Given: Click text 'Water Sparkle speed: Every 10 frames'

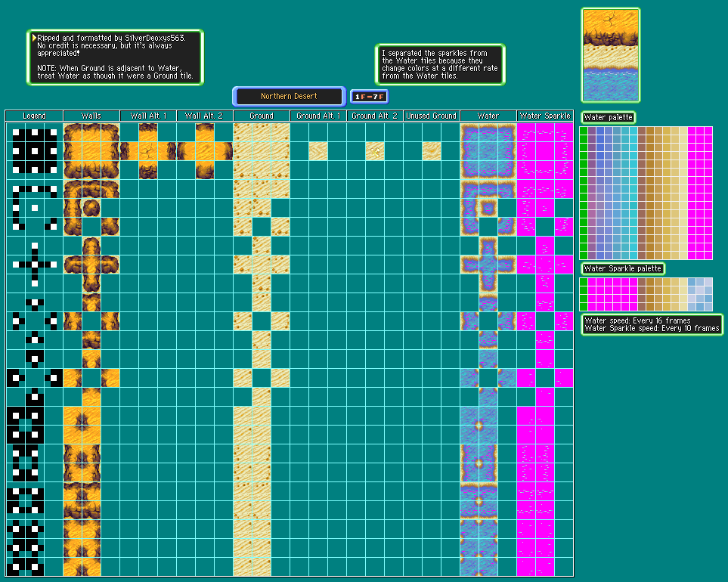Looking at the screenshot, I should point(652,329).
